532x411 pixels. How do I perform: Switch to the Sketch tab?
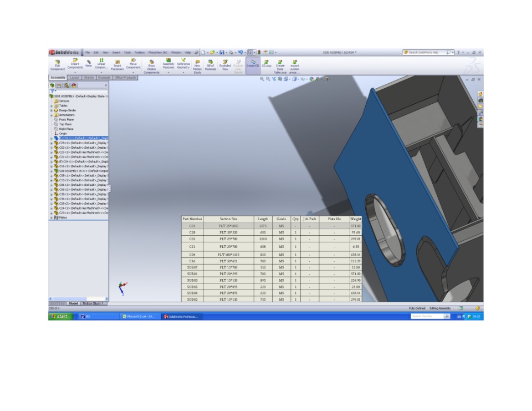[89, 78]
